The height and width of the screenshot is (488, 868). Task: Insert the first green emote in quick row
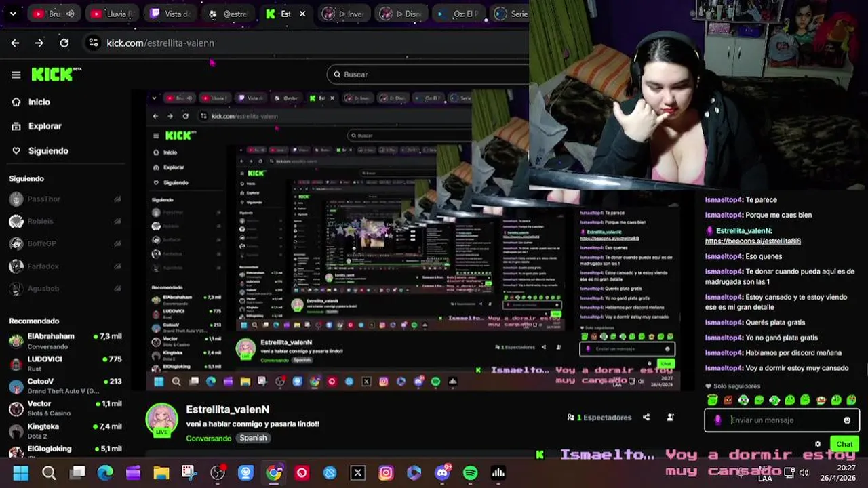(x=713, y=401)
